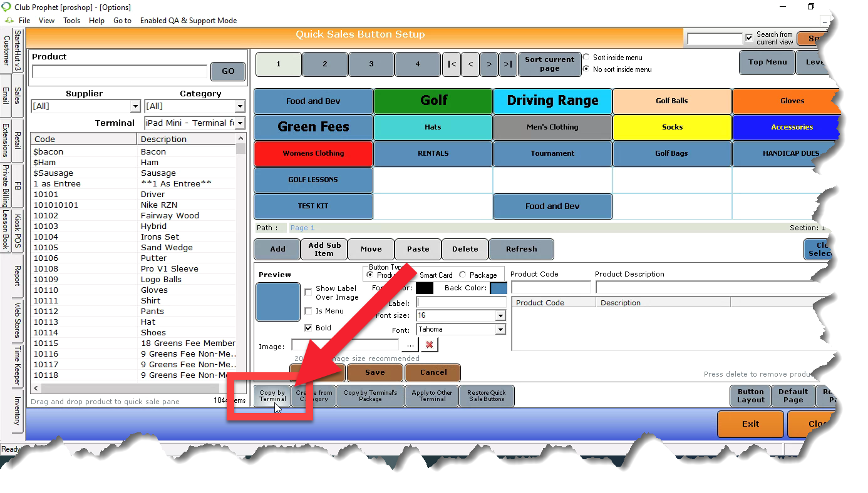Jump to the last quick sale page

click(507, 64)
